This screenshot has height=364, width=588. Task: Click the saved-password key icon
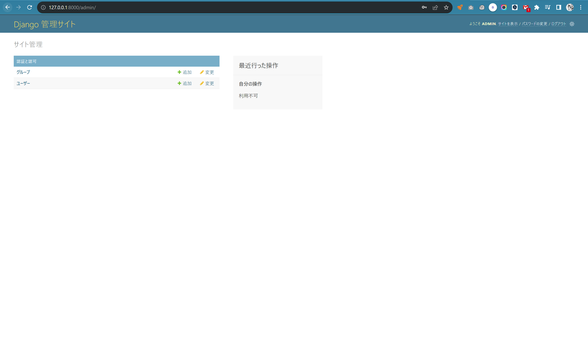425,7
